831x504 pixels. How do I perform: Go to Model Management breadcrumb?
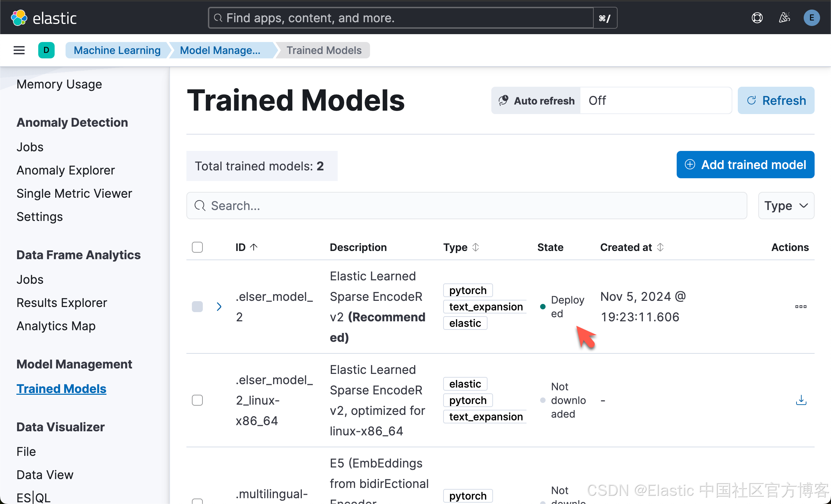[220, 50]
